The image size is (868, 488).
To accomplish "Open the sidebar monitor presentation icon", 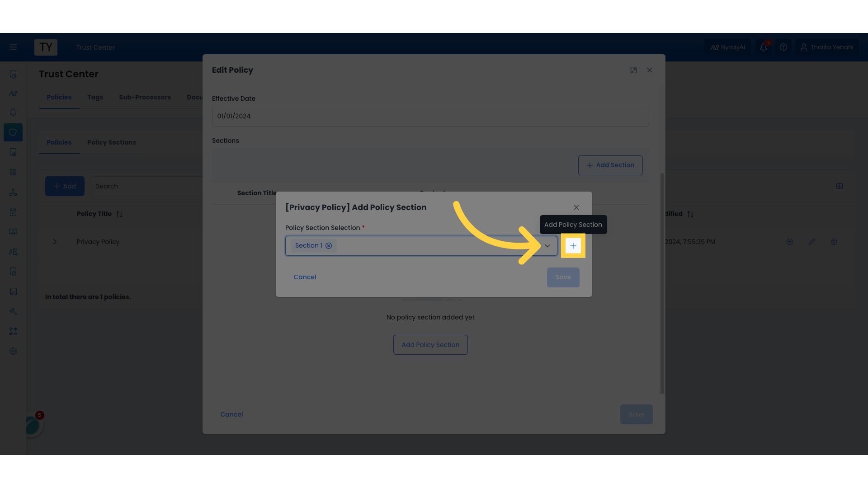I will click(13, 232).
